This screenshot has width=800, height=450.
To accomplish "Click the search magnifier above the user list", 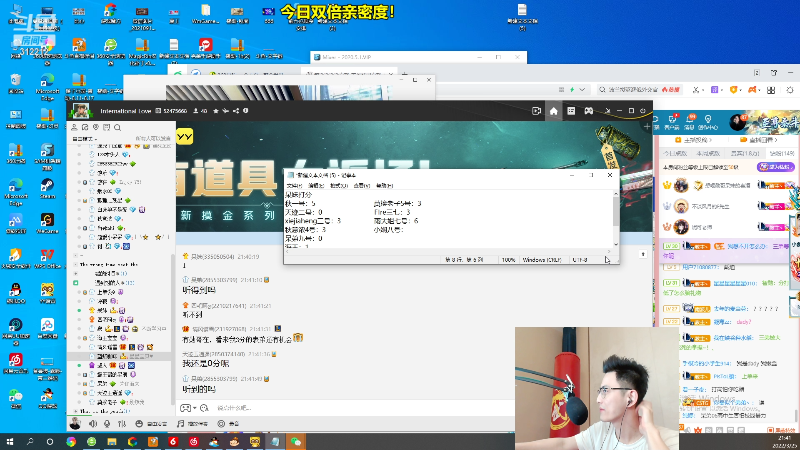I will [117, 127].
